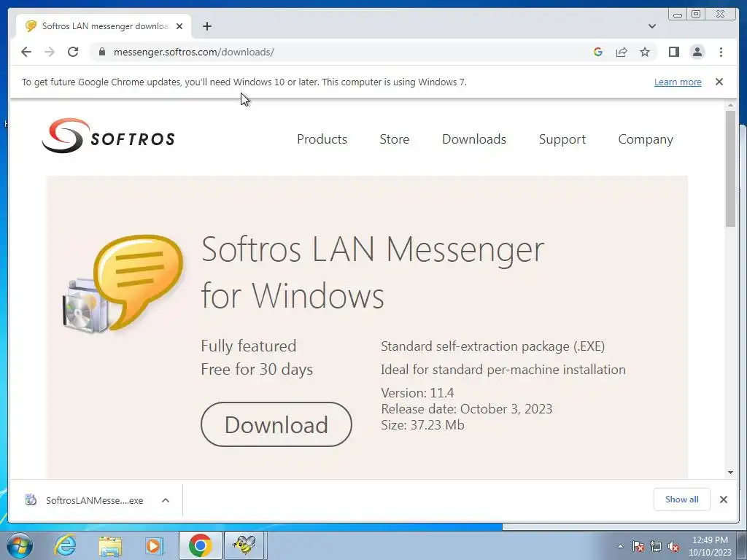This screenshot has width=747, height=560.
Task: Click the scrollbar down arrow
Action: (730, 472)
